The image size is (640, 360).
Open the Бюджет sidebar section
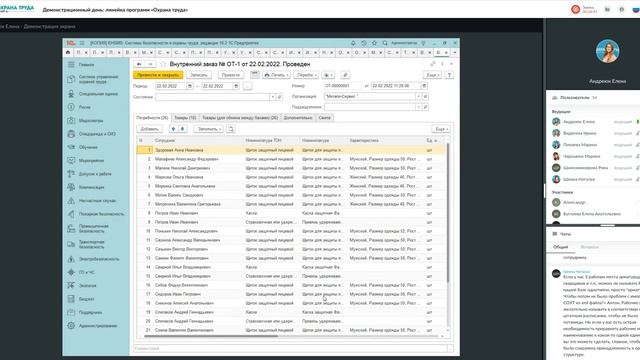pyautogui.click(x=87, y=299)
